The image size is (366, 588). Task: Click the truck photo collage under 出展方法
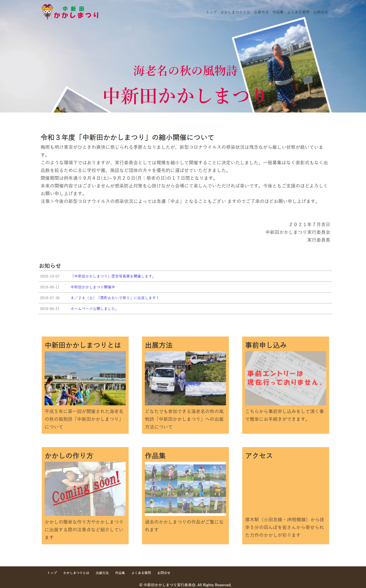[x=185, y=378]
